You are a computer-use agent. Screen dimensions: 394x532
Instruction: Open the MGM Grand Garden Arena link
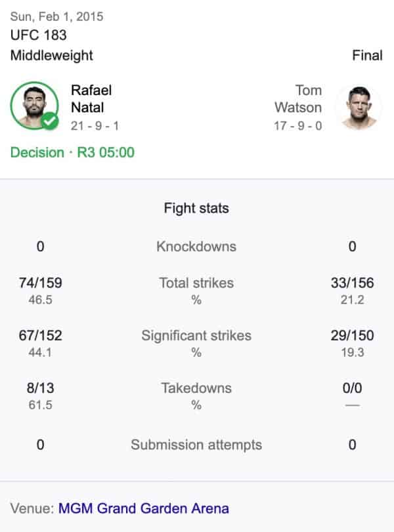click(x=144, y=508)
